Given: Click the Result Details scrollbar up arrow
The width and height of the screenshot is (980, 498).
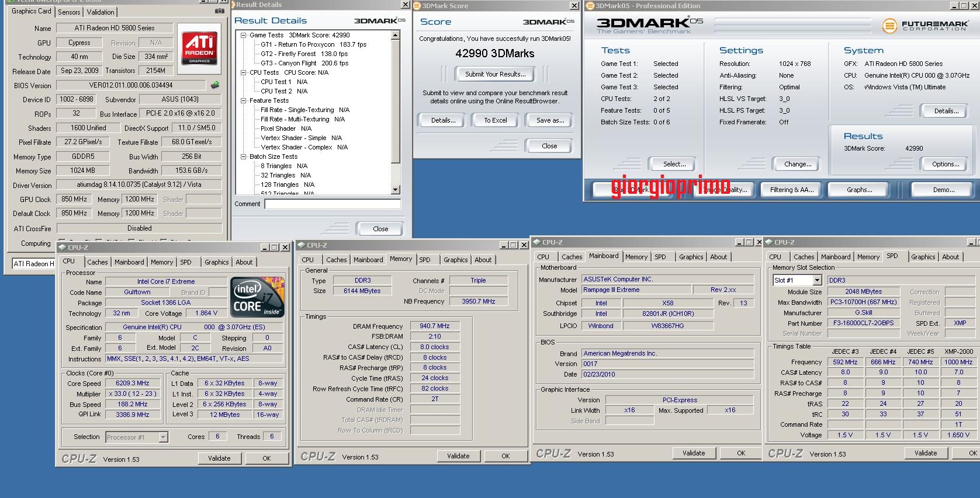Looking at the screenshot, I should (396, 35).
